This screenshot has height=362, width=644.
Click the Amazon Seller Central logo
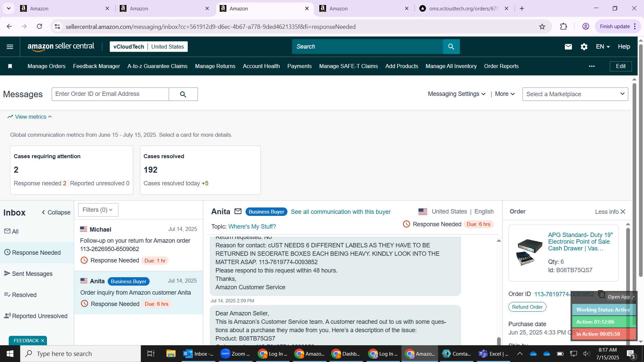point(61,47)
